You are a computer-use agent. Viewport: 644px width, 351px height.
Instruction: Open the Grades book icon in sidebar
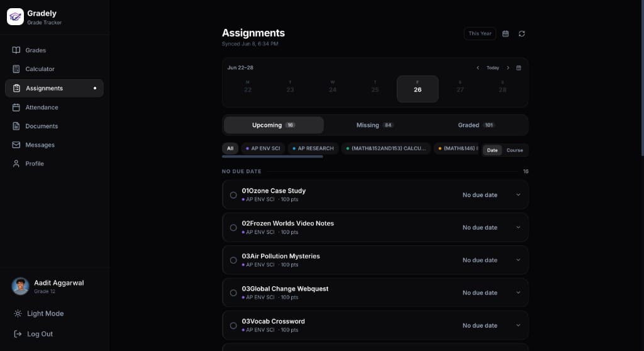point(16,50)
